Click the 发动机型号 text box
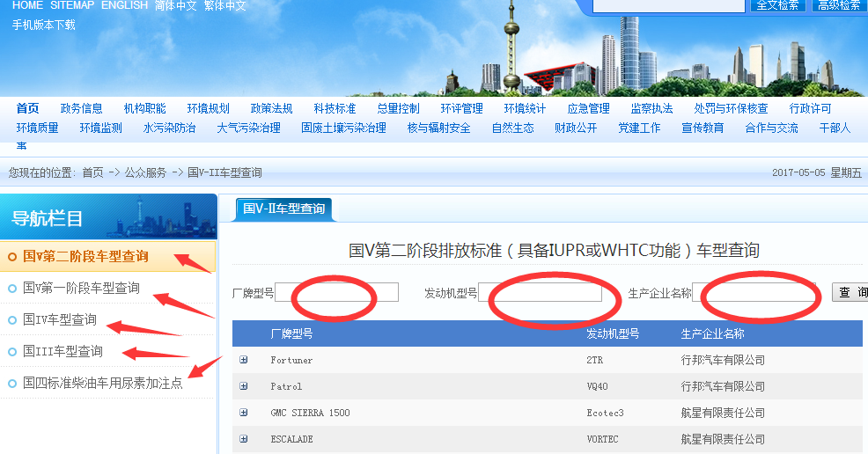The width and height of the screenshot is (868, 454). click(540, 292)
